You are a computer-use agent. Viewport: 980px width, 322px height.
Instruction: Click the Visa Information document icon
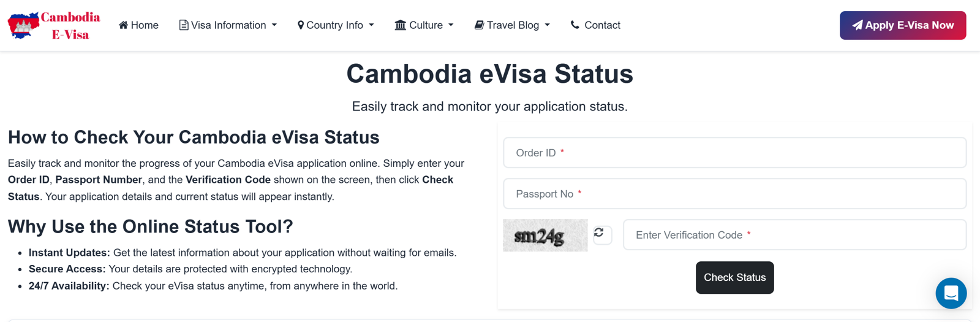click(183, 25)
